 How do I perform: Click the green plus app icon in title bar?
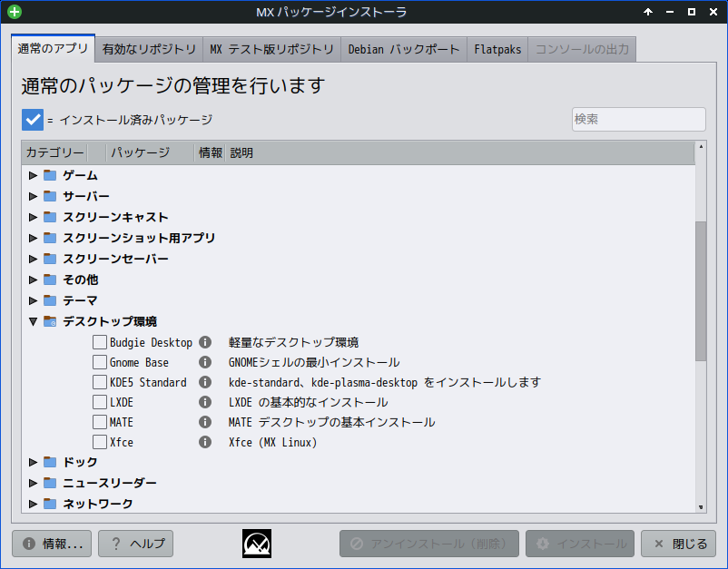[x=15, y=12]
